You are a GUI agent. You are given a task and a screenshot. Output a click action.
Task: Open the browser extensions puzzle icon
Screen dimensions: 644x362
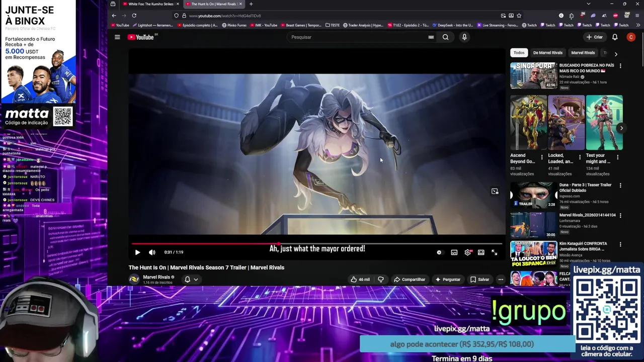point(572,16)
